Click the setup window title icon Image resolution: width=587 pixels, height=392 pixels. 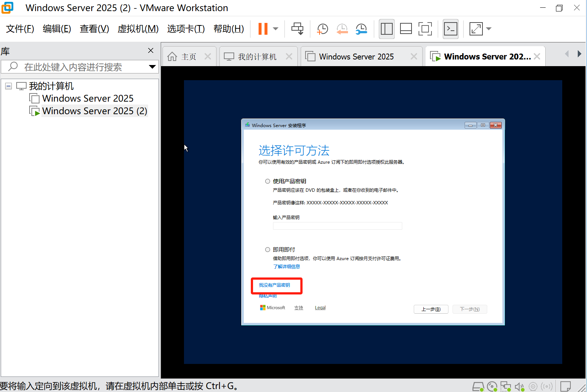pyautogui.click(x=247, y=125)
